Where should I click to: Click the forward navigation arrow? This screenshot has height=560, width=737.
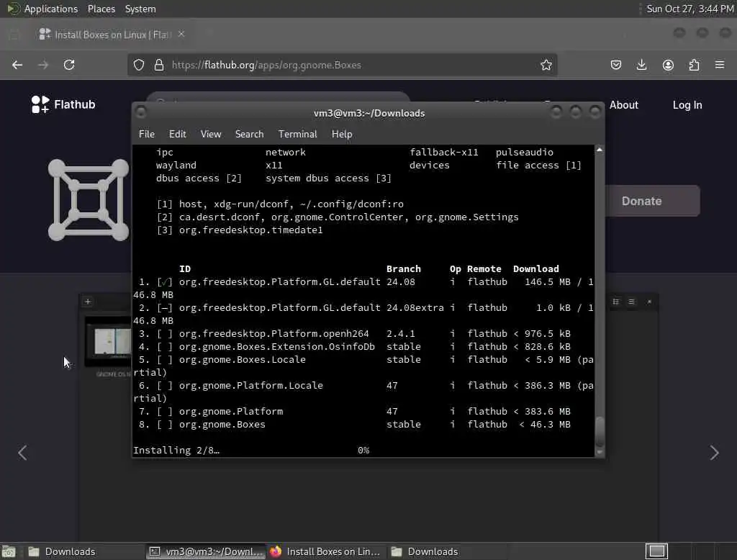[x=43, y=65]
